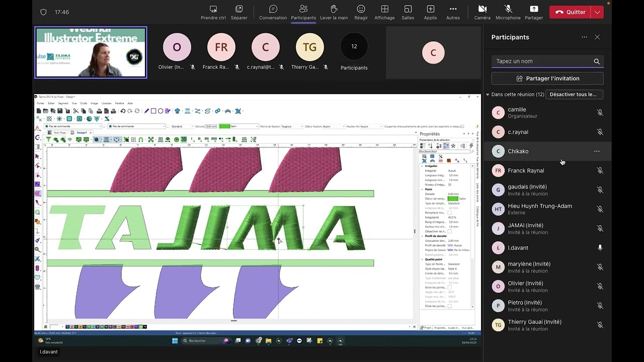Click Lever la main hand icon
Viewport: 644px width, 362px height.
pyautogui.click(x=334, y=12)
